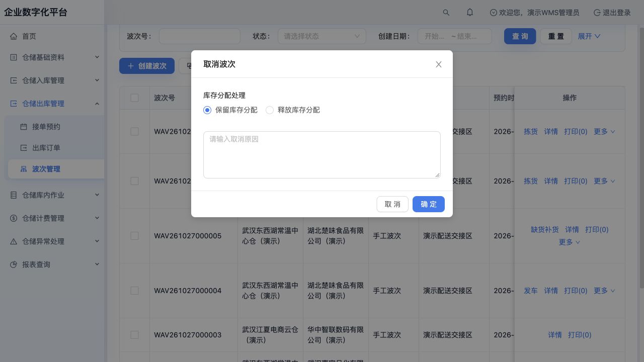Viewport: 644px width, 362px height.
Task: Collapse the 仓储出库管理 menu chevron
Action: 97,103
